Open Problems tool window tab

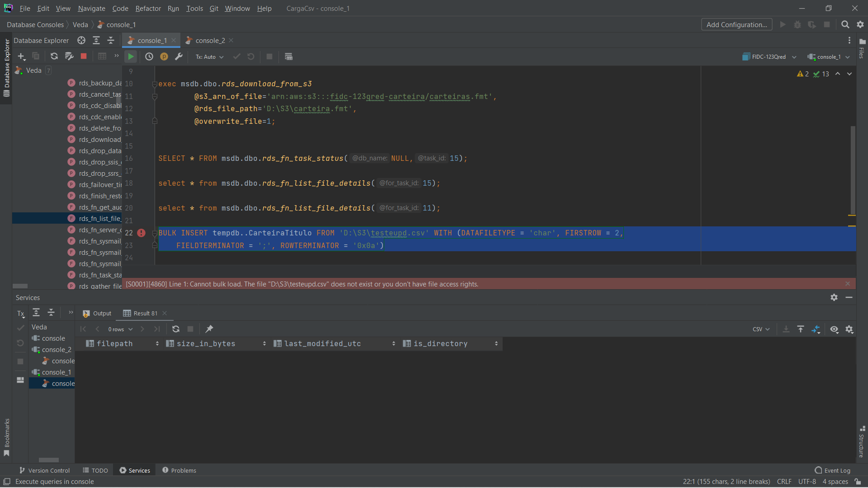click(179, 470)
